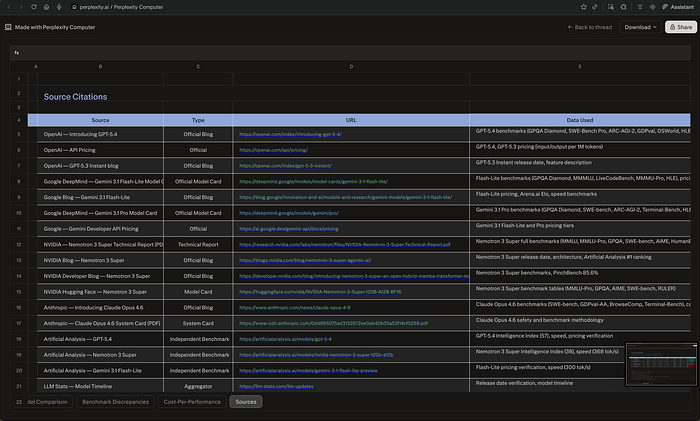700x421 pixels.
Task: Open blogs.nvidia.com nemotron-3-super link
Action: point(305,260)
